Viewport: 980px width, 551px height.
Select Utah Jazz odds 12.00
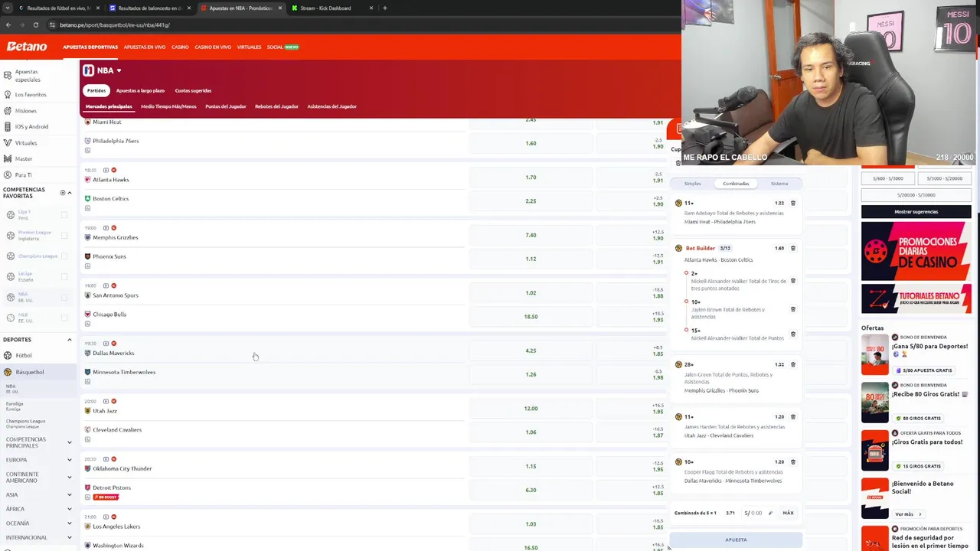pyautogui.click(x=531, y=409)
